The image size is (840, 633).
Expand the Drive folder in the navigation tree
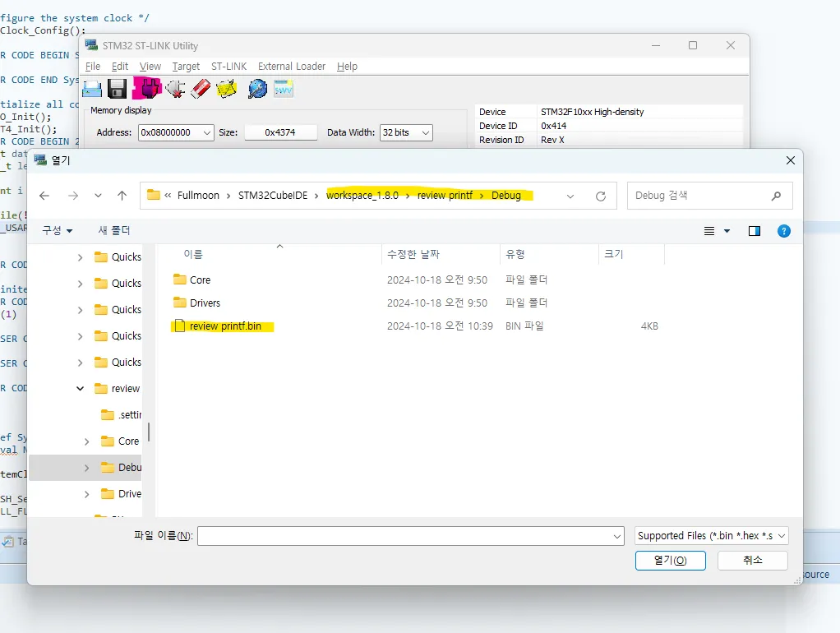click(87, 494)
